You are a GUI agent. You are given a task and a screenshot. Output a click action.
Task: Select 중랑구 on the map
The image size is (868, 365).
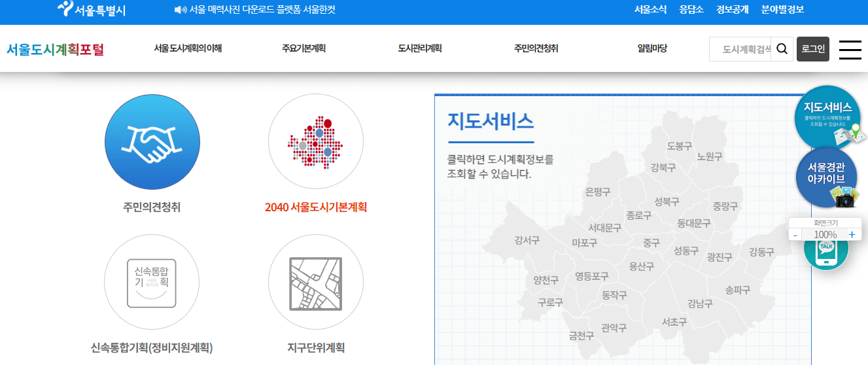[x=725, y=206]
